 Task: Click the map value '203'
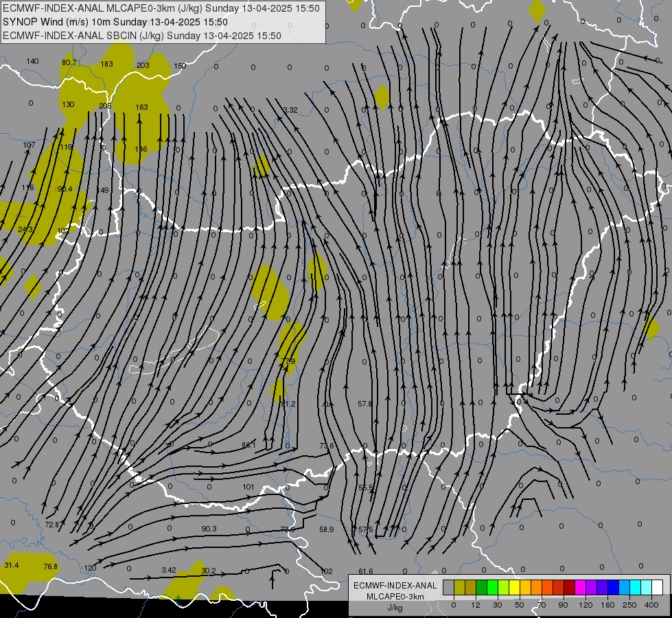point(143,65)
